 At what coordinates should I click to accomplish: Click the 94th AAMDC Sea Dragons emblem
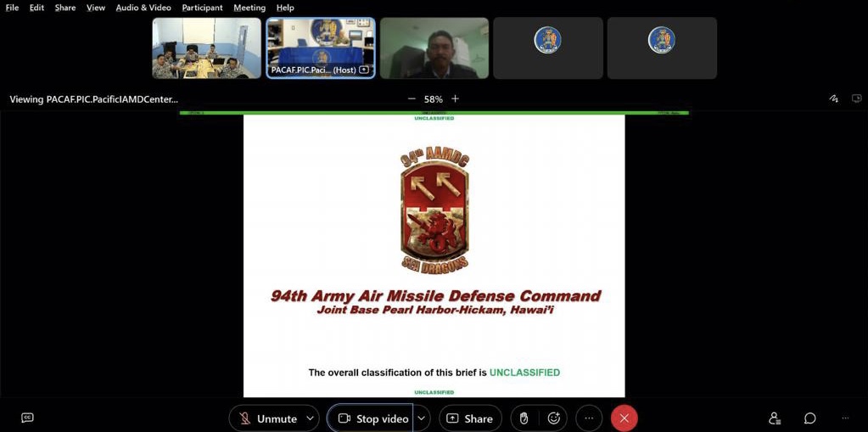[x=434, y=210]
